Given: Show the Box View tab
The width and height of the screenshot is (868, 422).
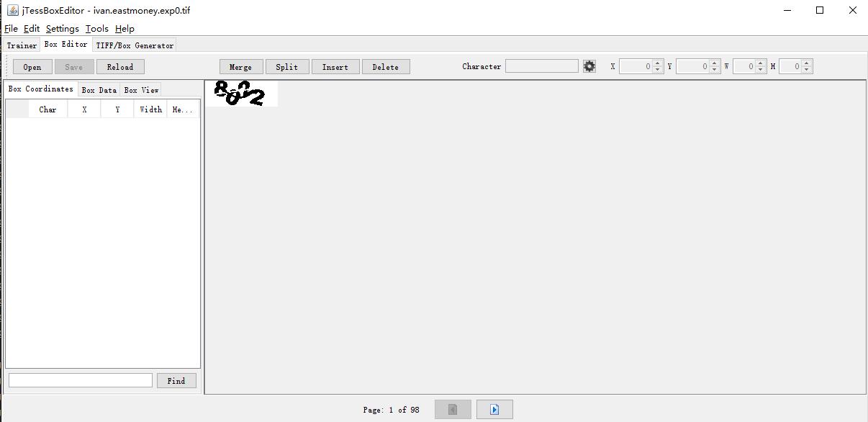Looking at the screenshot, I should [x=141, y=90].
